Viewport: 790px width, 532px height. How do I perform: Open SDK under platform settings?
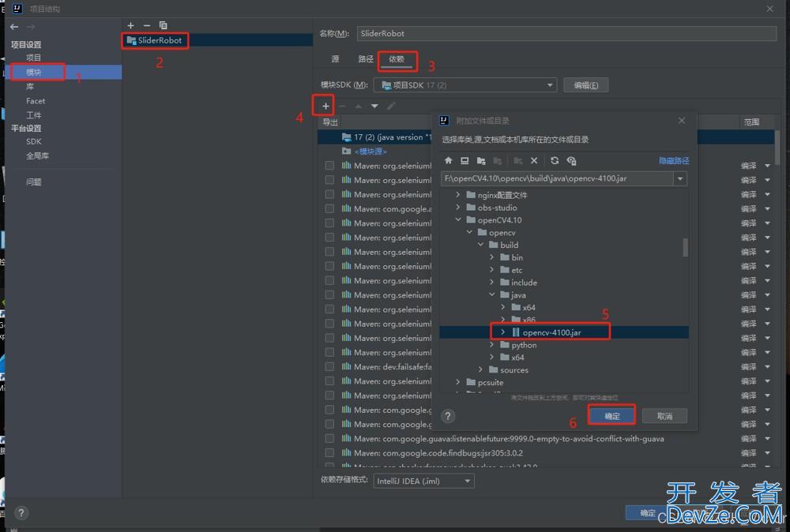[x=34, y=141]
